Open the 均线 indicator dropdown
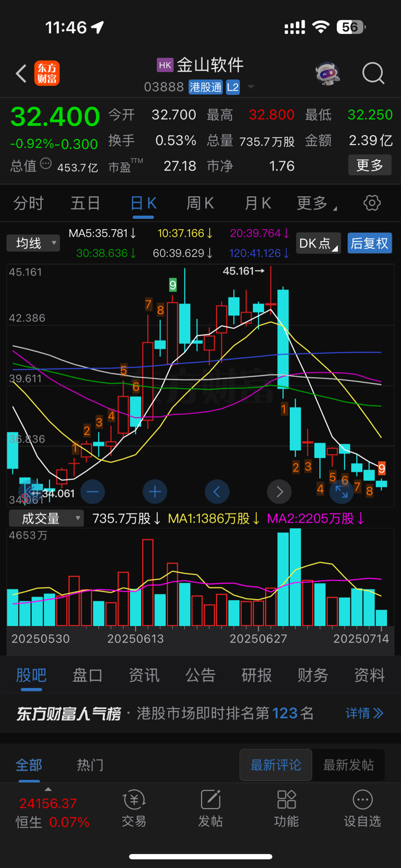 33,243
